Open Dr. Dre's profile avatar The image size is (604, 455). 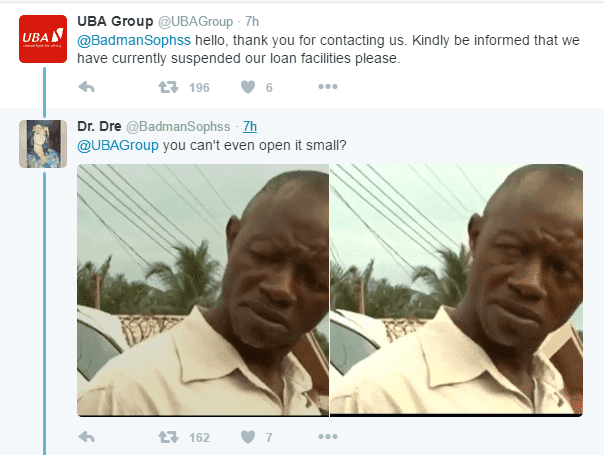point(43,144)
